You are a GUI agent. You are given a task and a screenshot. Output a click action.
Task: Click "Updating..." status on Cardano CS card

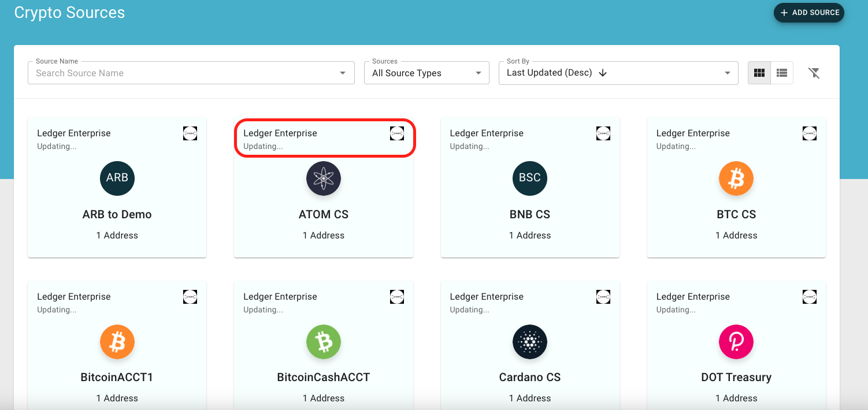coord(469,310)
